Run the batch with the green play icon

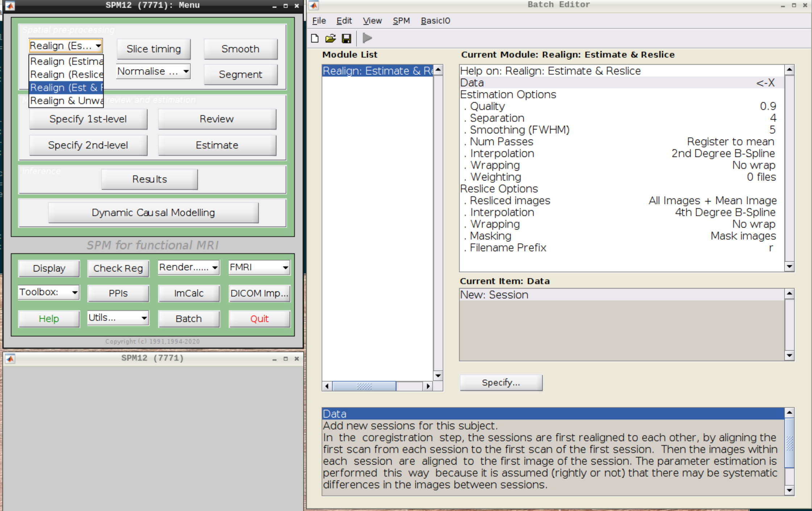click(367, 38)
